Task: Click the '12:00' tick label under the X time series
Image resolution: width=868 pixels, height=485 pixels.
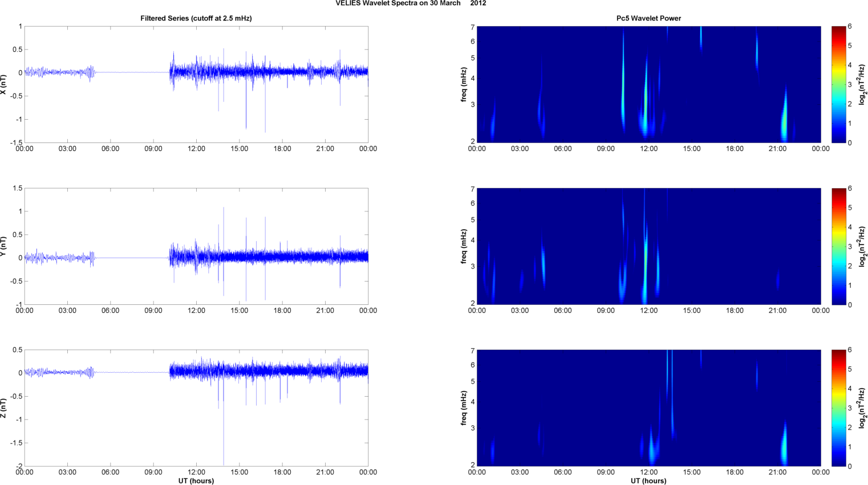Action: [x=196, y=149]
